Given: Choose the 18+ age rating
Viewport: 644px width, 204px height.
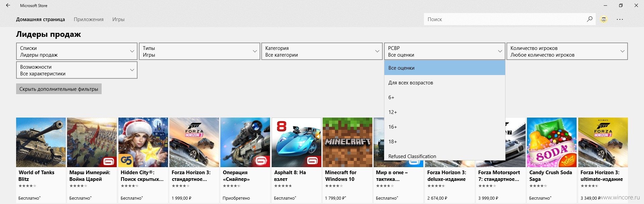Looking at the screenshot, I should tap(445, 141).
